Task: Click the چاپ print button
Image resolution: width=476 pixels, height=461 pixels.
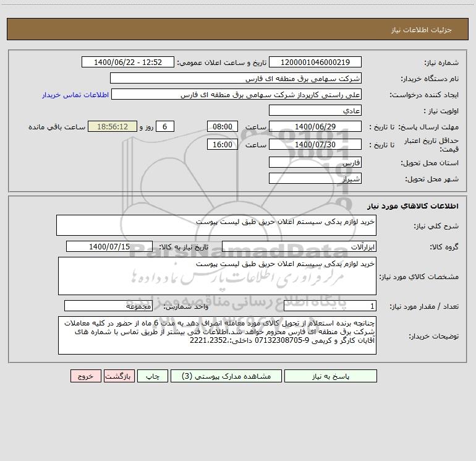Action: pyautogui.click(x=153, y=376)
